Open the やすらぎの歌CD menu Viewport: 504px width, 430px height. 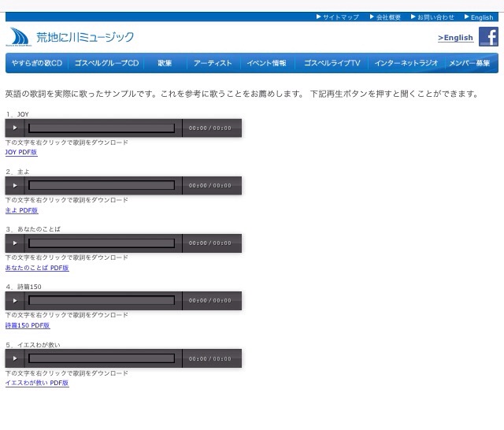pos(36,63)
